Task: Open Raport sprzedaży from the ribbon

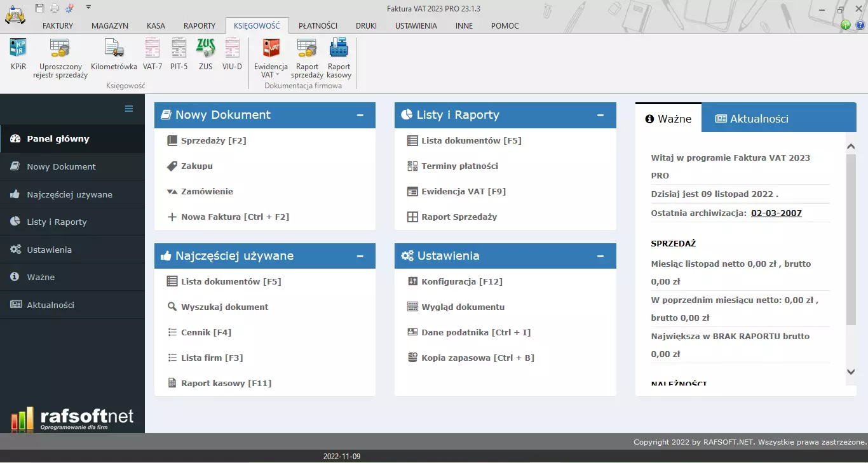Action: click(x=306, y=55)
